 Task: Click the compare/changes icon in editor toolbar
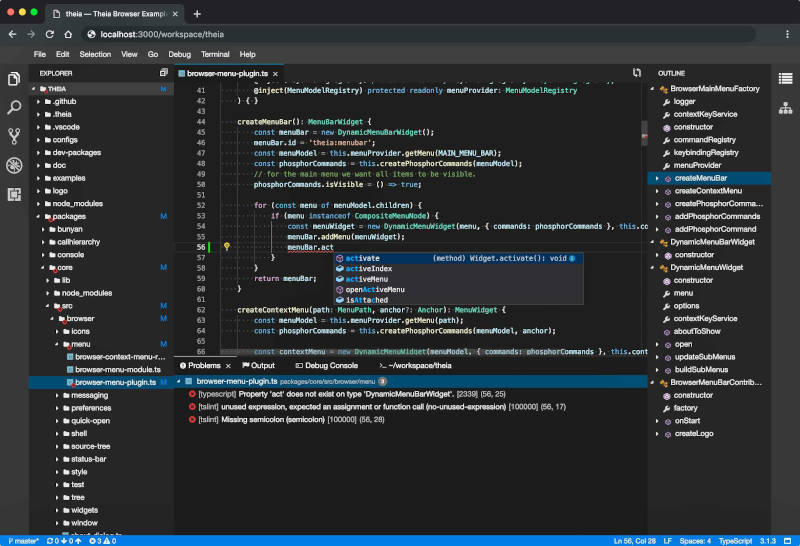[x=637, y=73]
